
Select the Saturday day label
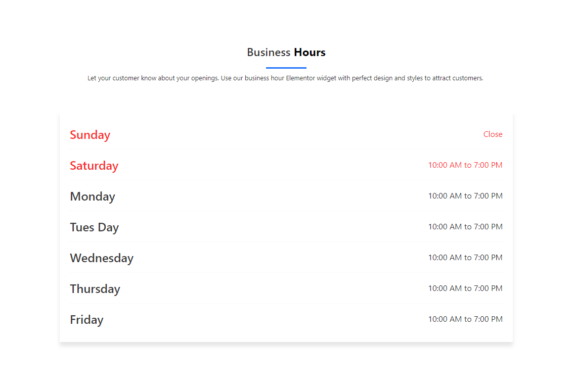(94, 166)
